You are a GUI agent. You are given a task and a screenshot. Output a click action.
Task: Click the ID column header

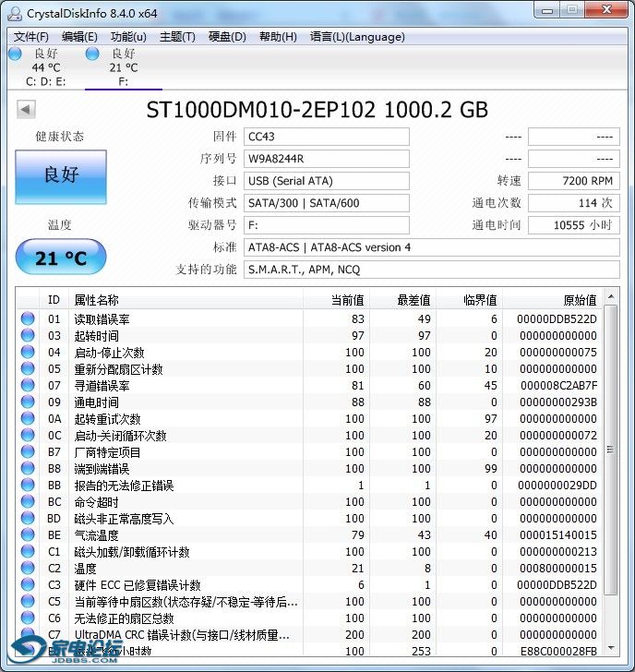(x=54, y=300)
